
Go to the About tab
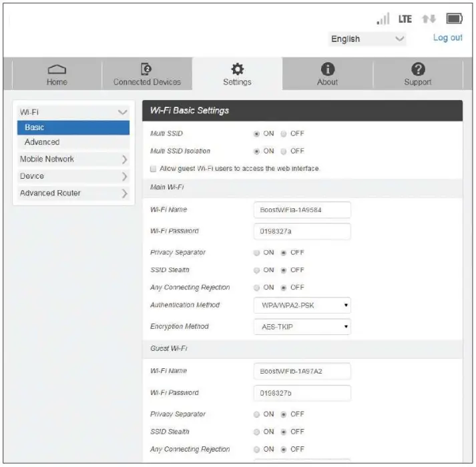click(x=328, y=74)
